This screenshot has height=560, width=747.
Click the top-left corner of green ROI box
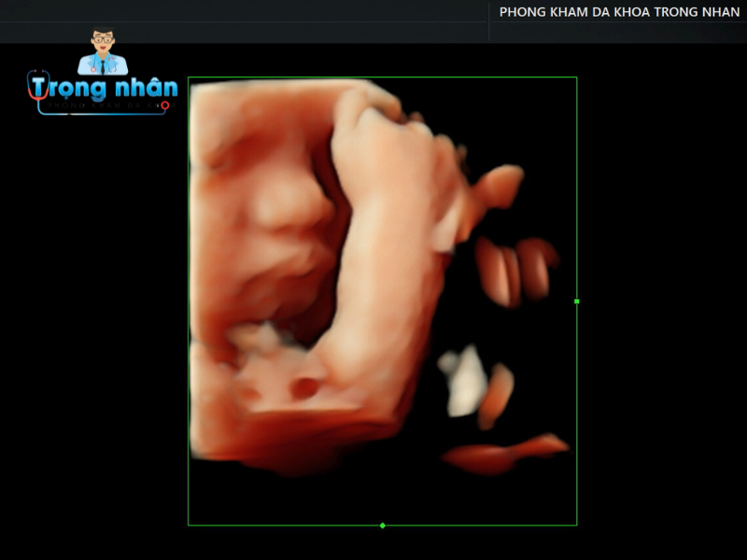coord(189,77)
